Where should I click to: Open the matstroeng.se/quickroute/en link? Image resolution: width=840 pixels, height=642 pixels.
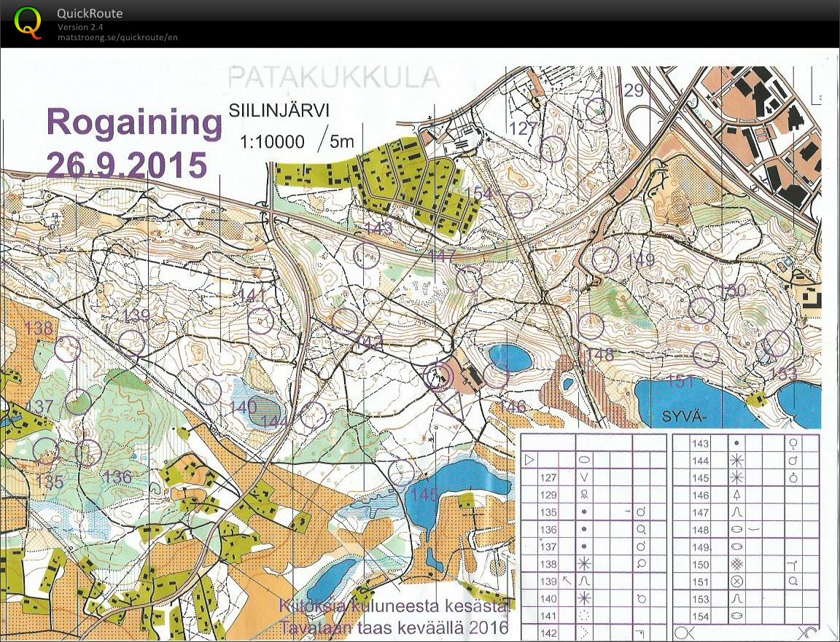[x=117, y=37]
